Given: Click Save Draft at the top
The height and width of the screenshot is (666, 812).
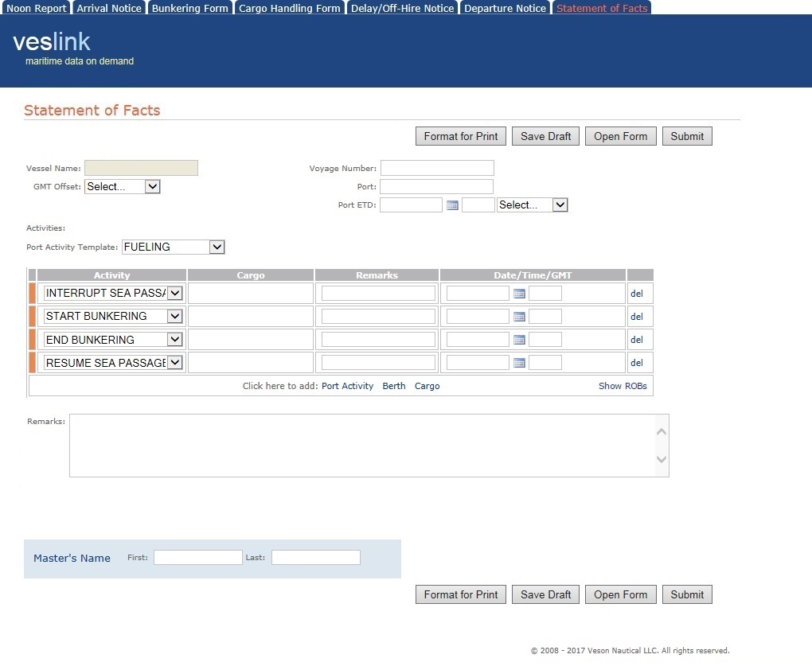Looking at the screenshot, I should click(x=545, y=135).
